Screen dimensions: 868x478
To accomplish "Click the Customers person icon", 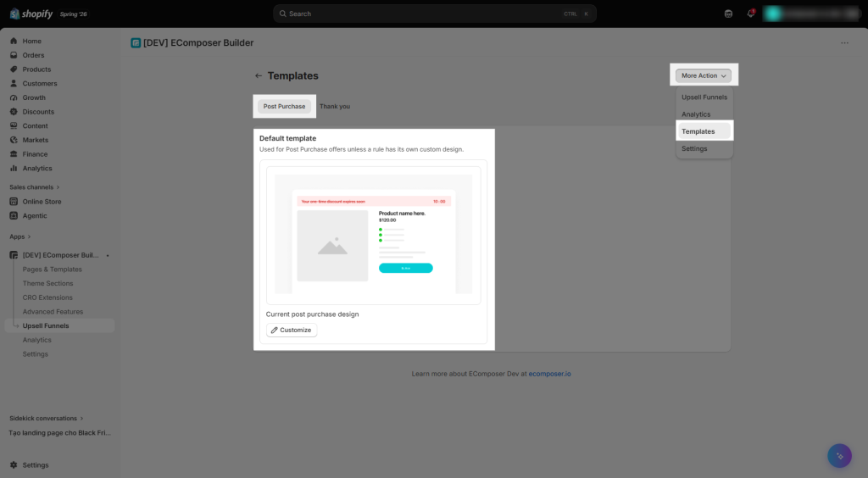I will coord(14,84).
